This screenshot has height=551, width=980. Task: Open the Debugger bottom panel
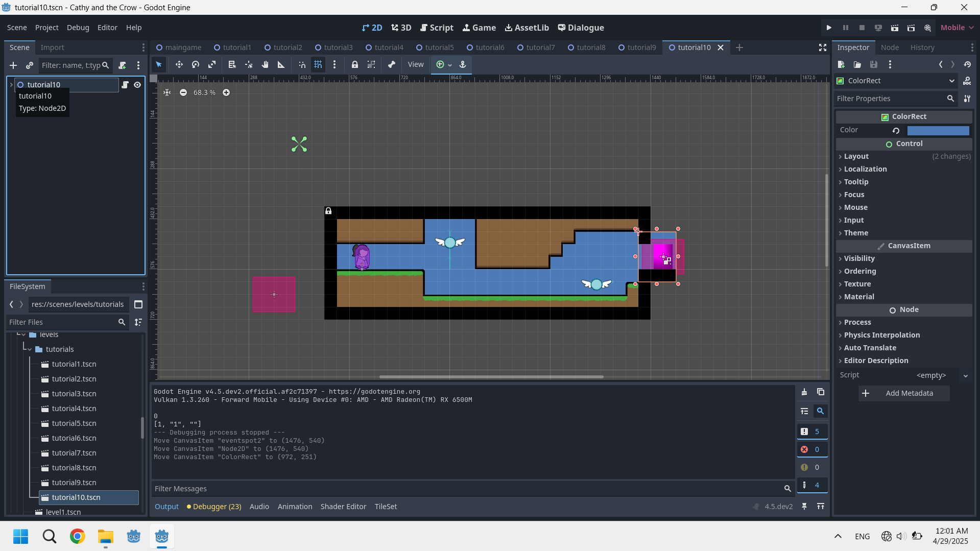point(214,507)
